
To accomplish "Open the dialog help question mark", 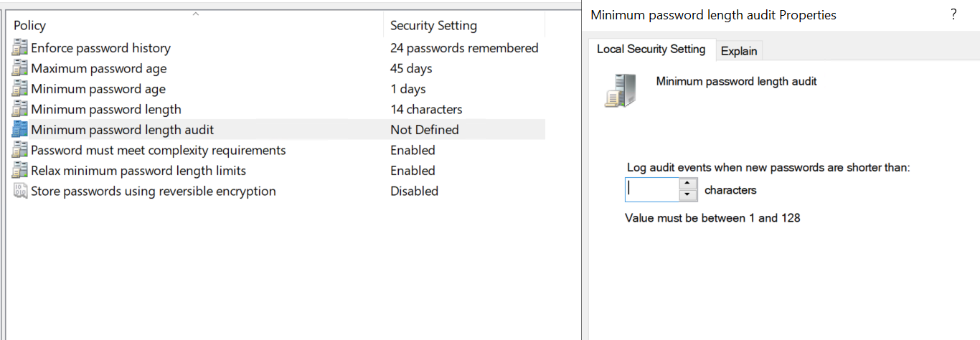I will point(953,14).
